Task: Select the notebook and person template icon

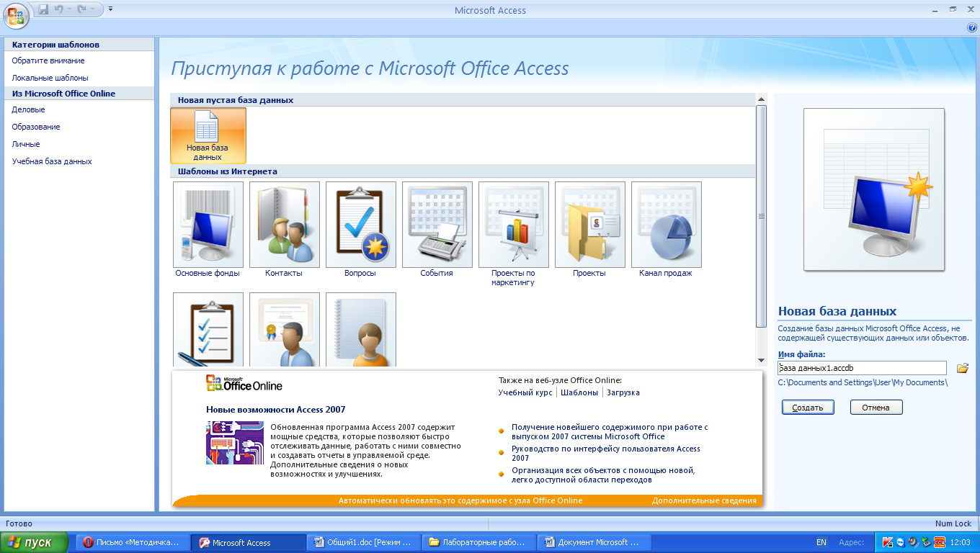Action: [360, 330]
